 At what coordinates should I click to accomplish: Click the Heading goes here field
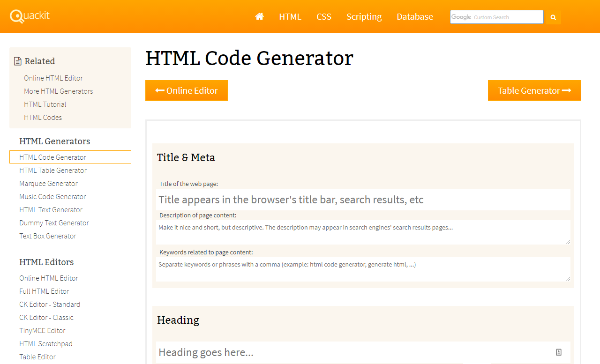(363, 352)
